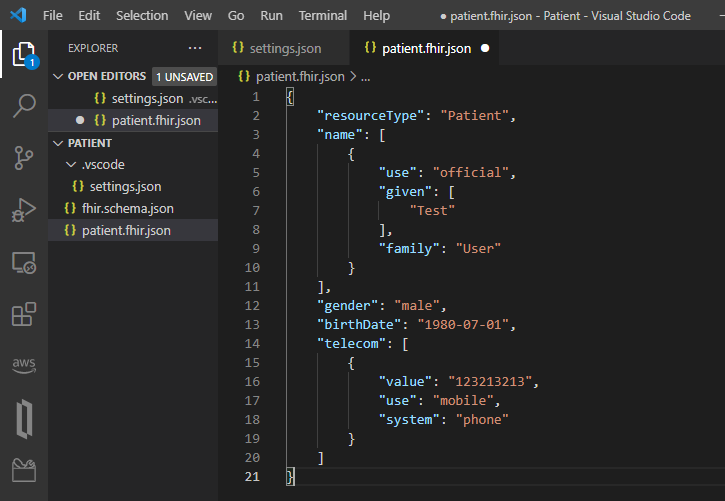
Task: Open the Search view icon
Action: 24,105
